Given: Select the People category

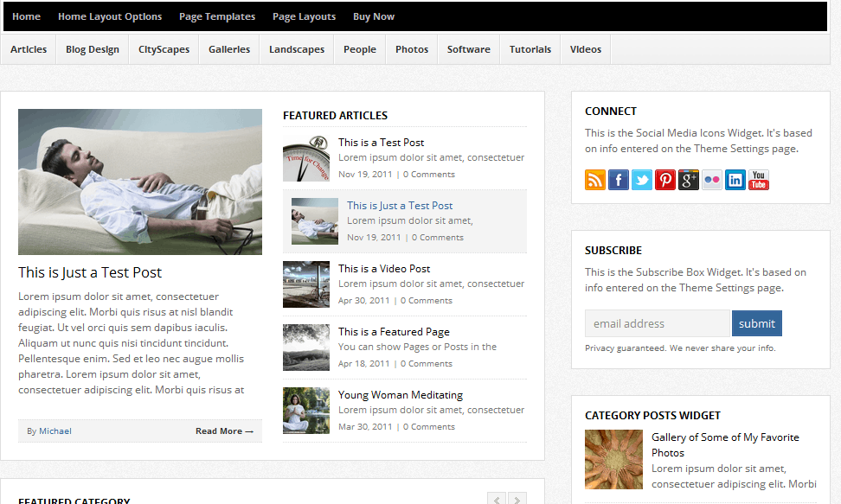Looking at the screenshot, I should click(x=360, y=49).
